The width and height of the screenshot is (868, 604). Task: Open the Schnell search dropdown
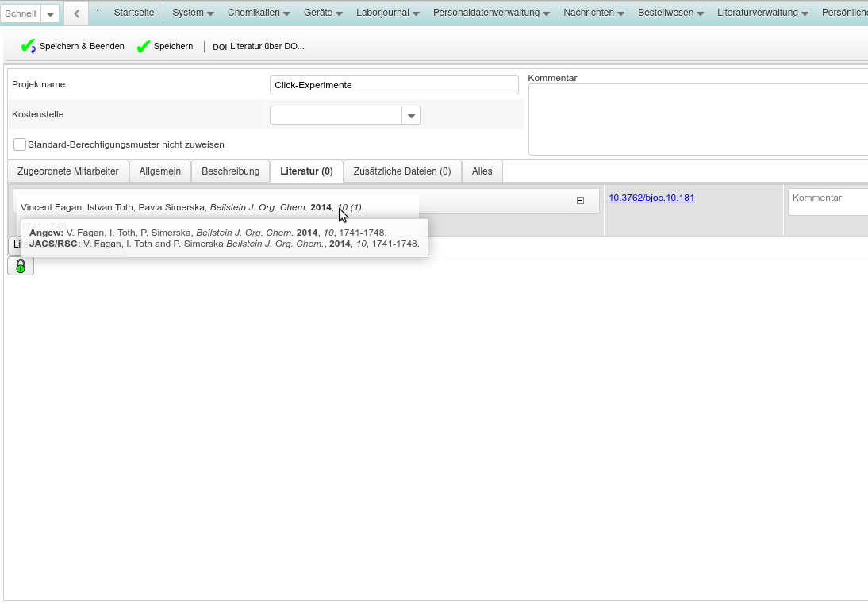[x=50, y=14]
